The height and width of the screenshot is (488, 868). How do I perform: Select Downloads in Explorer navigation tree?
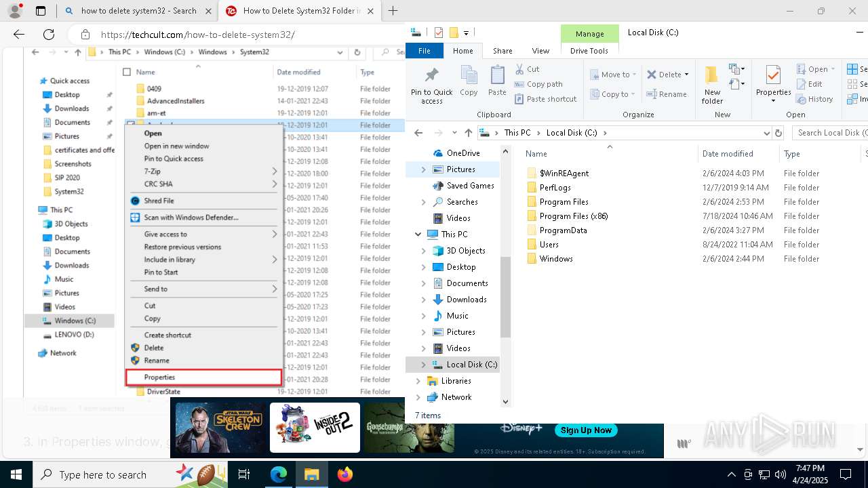[466, 300]
